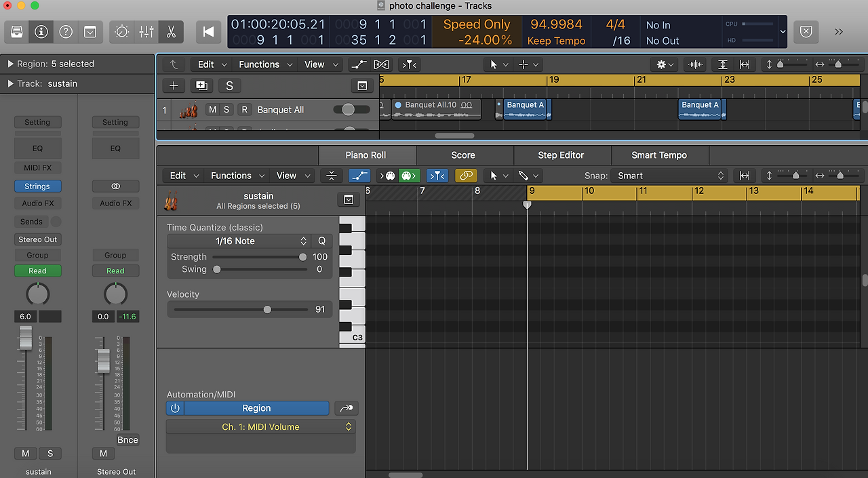Toggle Piano Roll catch playhead button
Image resolution: width=868 pixels, height=478 pixels.
click(x=437, y=176)
